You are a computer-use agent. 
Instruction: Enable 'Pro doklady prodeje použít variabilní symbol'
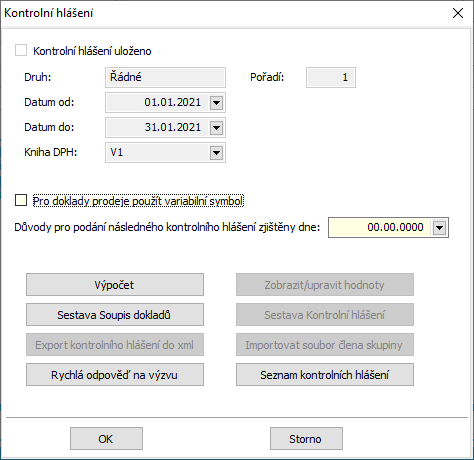click(21, 201)
